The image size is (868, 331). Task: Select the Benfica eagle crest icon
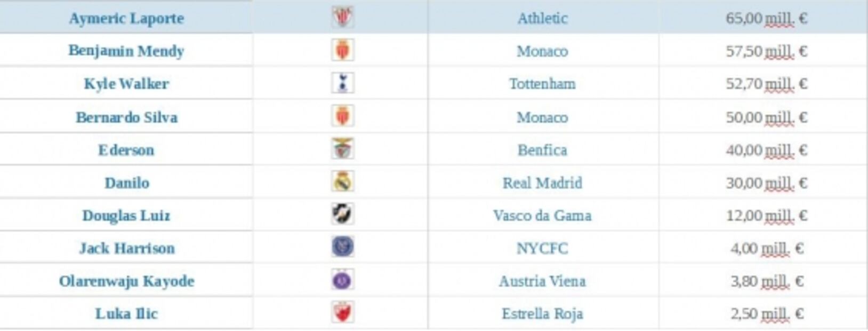[x=342, y=149]
